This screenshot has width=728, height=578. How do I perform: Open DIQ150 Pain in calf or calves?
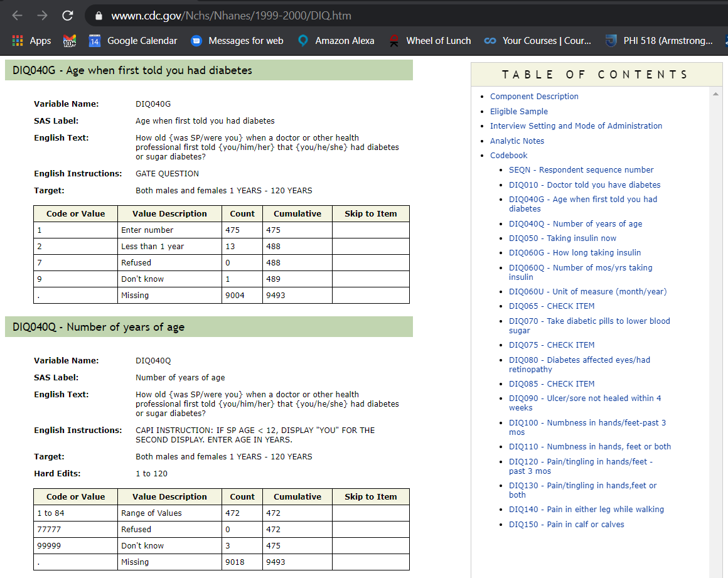[566, 525]
